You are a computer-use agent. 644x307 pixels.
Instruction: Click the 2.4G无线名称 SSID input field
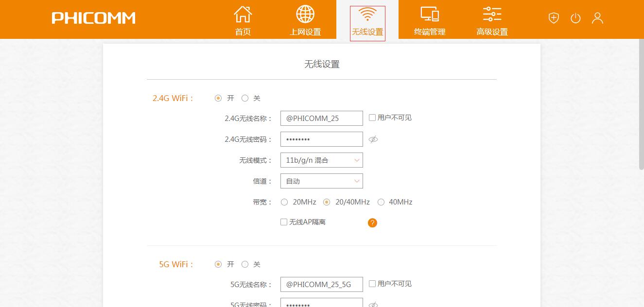click(321, 118)
